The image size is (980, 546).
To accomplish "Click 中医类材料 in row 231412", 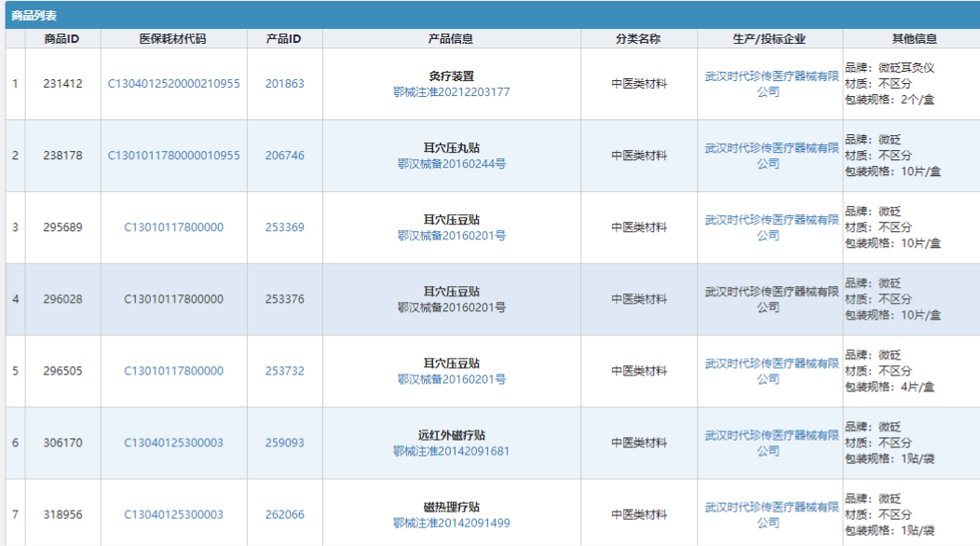I will tap(639, 84).
